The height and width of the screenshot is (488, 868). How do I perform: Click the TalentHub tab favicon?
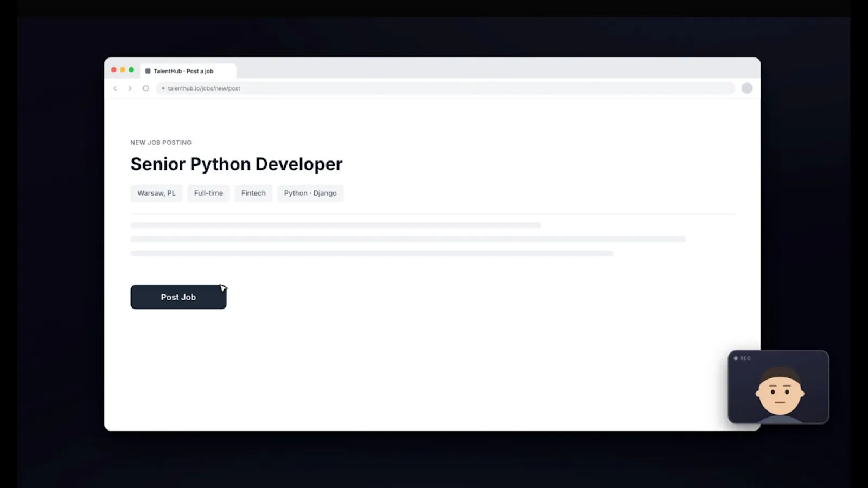148,71
